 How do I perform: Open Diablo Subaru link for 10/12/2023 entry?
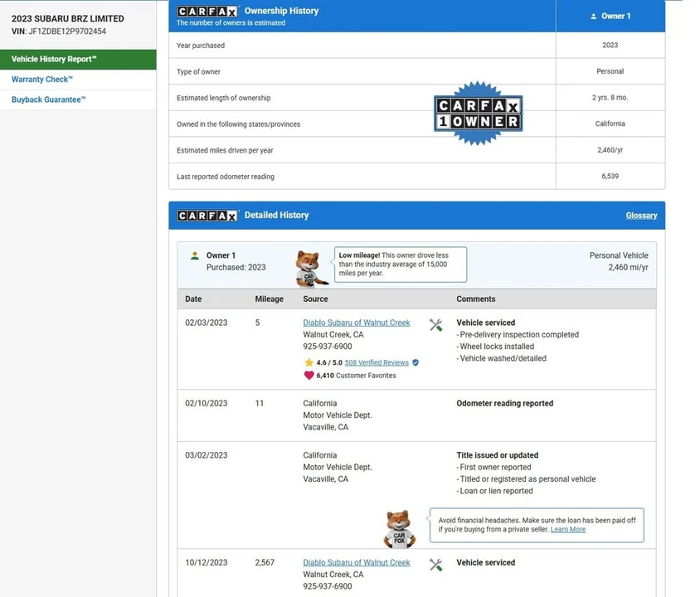click(357, 563)
